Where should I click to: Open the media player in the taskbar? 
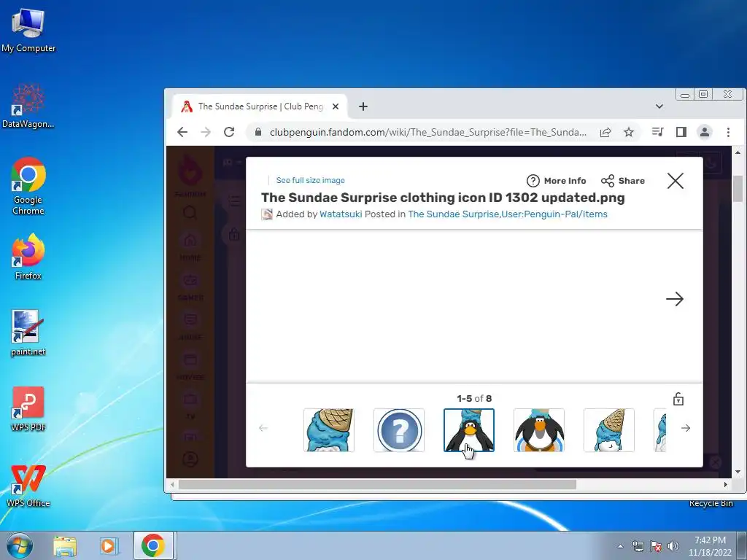[x=109, y=546]
